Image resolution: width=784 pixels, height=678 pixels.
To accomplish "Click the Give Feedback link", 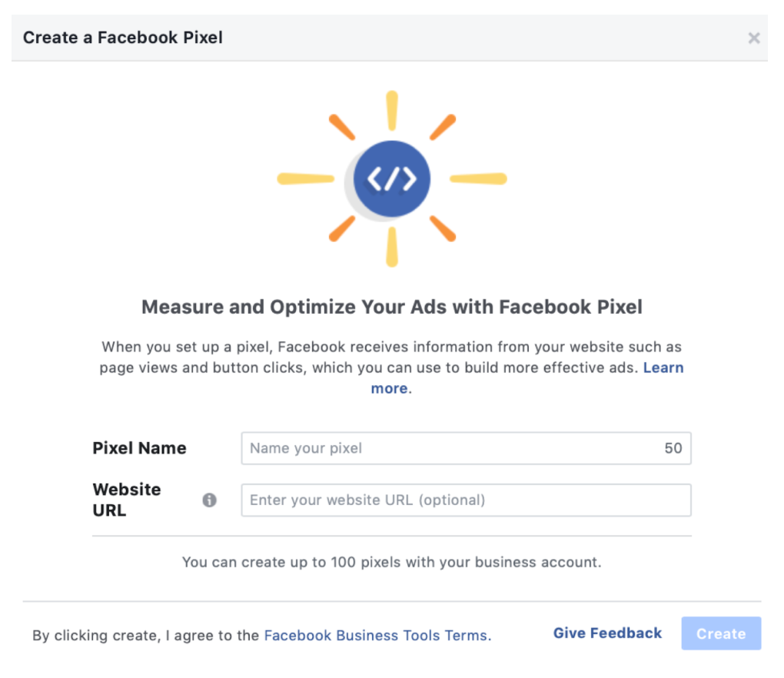I will pos(607,633).
